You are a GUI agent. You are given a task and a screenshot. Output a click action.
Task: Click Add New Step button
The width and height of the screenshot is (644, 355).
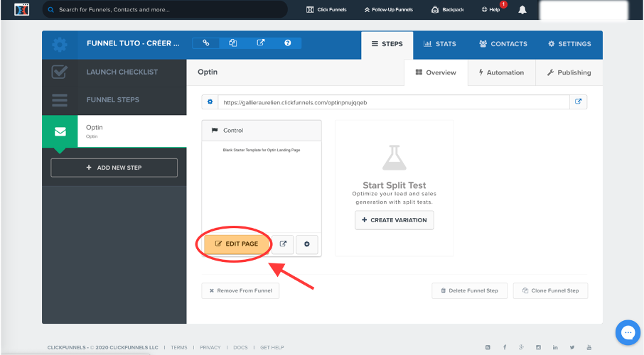point(114,168)
